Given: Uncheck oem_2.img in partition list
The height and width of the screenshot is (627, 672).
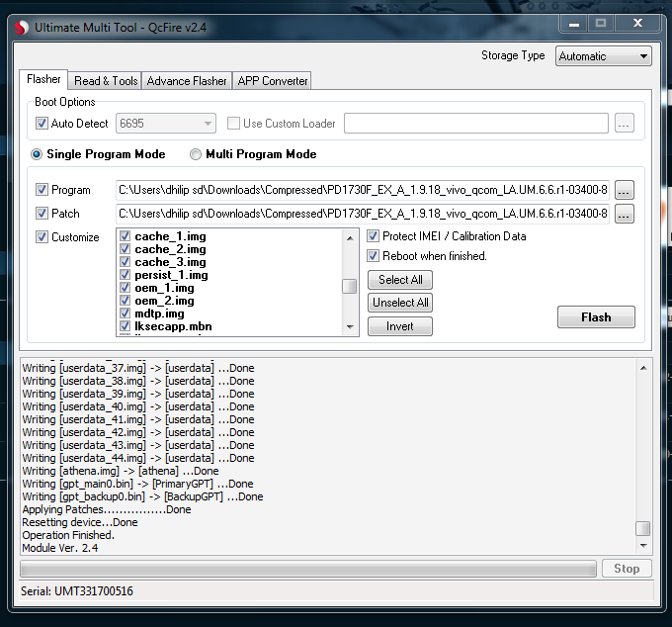Looking at the screenshot, I should [x=126, y=301].
